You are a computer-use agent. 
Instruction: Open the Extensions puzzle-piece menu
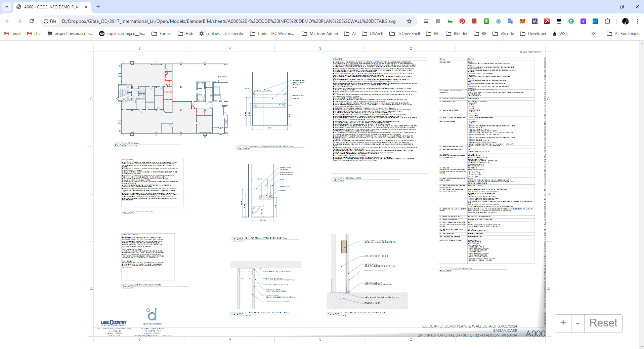tap(607, 21)
